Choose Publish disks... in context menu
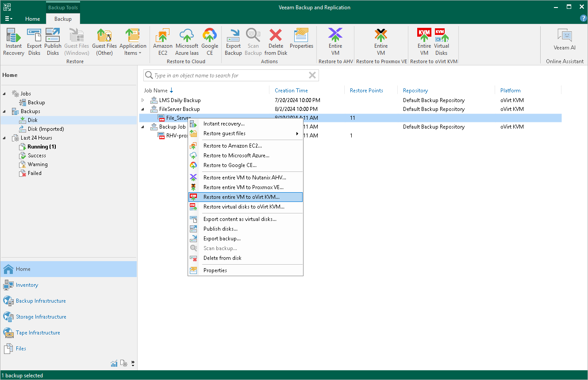This screenshot has height=380, width=588. point(246,229)
